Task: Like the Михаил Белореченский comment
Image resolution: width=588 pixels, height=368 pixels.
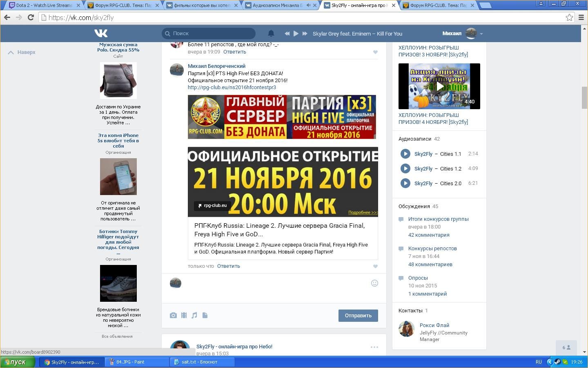Action: point(375,266)
